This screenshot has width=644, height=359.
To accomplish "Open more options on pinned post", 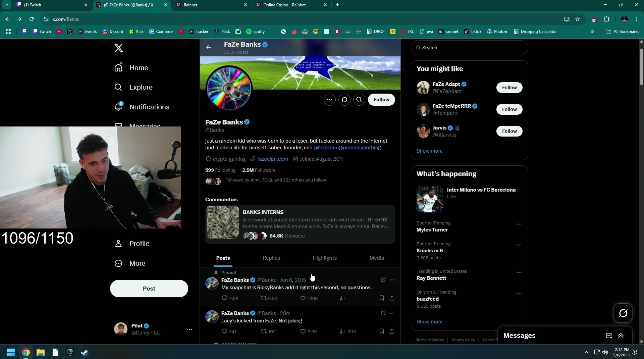I will (392, 280).
